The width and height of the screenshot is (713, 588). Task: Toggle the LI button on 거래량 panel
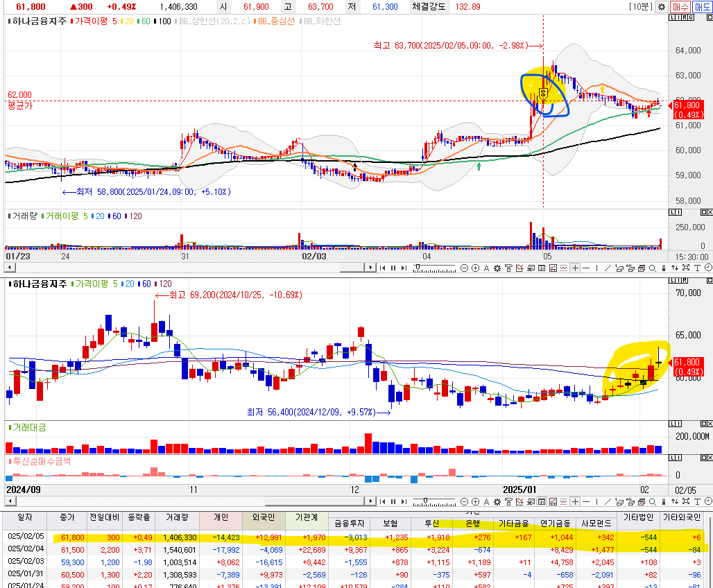tap(676, 212)
